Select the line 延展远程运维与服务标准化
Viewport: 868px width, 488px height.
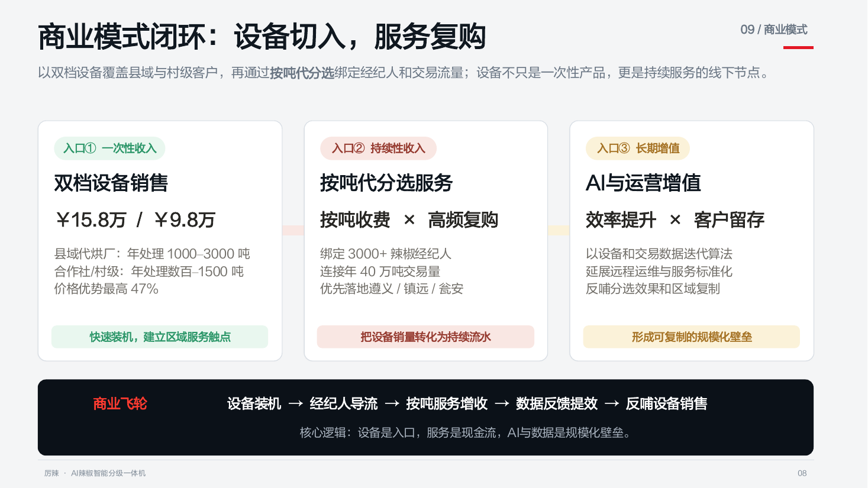coord(659,272)
